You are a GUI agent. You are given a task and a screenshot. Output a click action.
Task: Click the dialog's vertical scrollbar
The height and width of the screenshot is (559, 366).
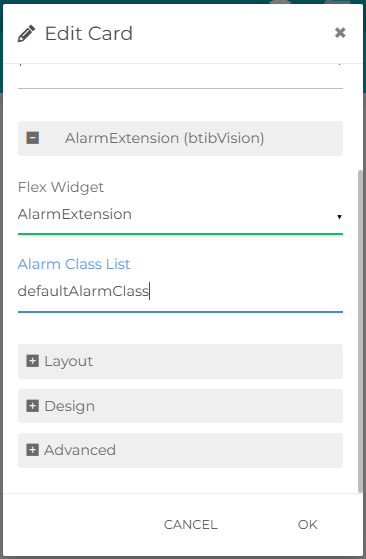(x=360, y=332)
